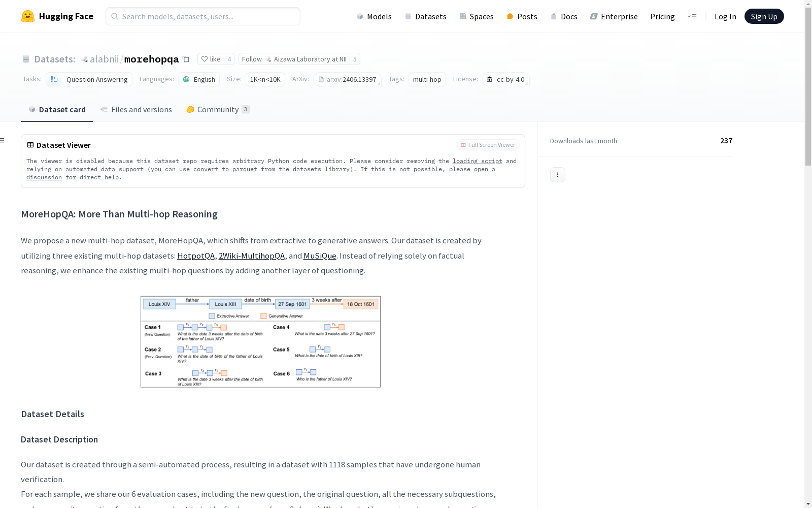
Task: Open the MuSiQue link
Action: click(320, 256)
